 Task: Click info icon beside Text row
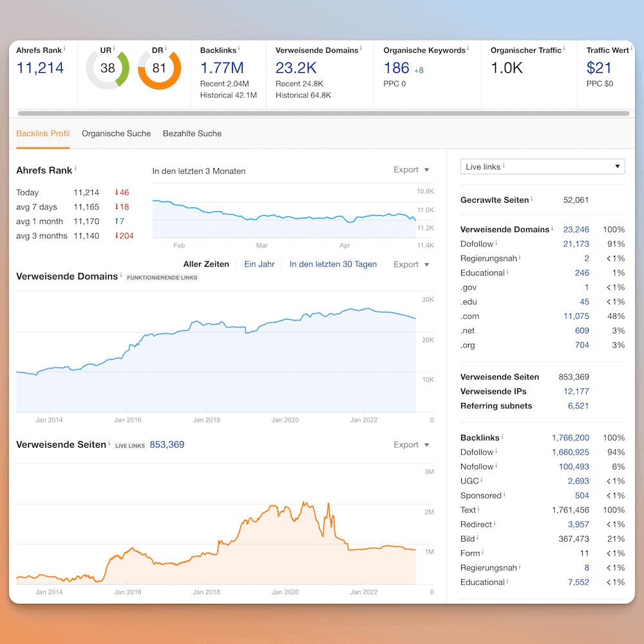click(x=478, y=509)
